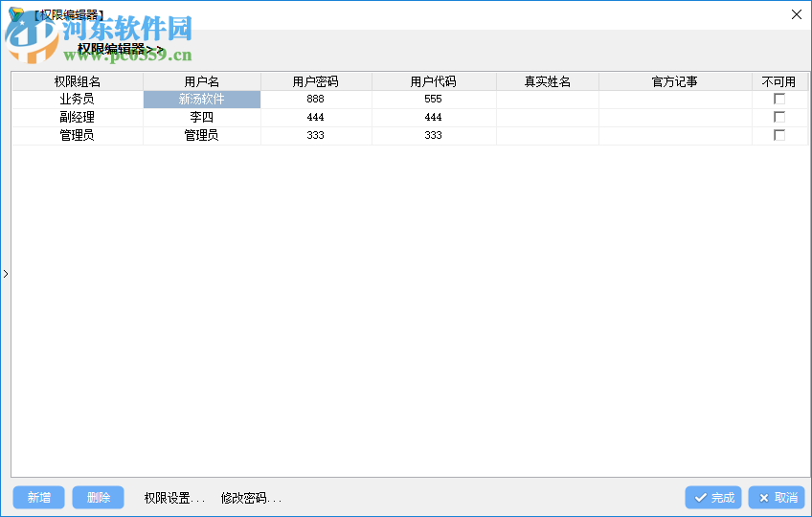Click the 真实姓名 column header
Image resolution: width=812 pixels, height=517 pixels.
click(548, 81)
